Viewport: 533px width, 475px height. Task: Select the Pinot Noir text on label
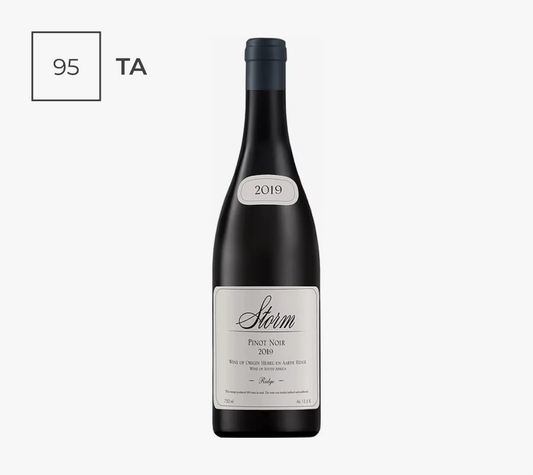pyautogui.click(x=266, y=343)
